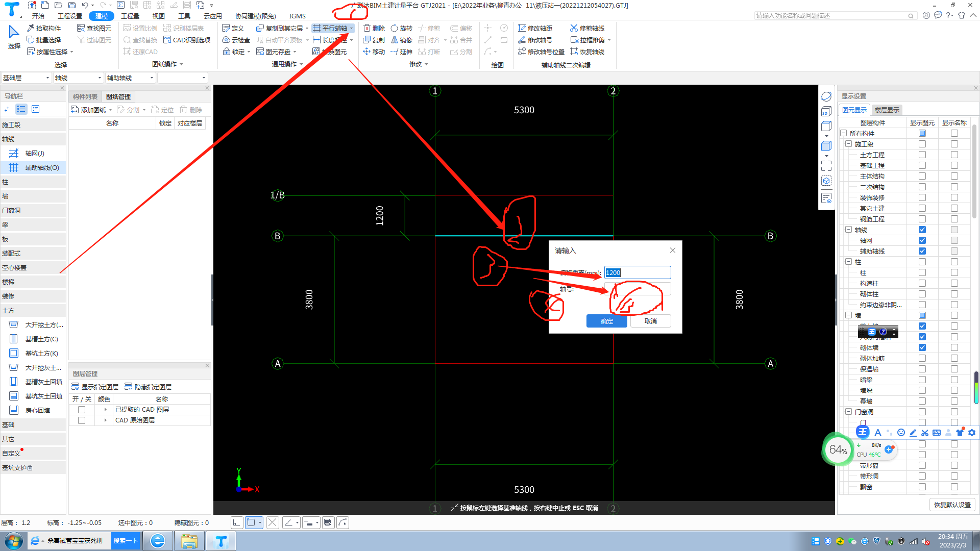Click 显示指定图层 show layer tool
This screenshot has height=551, width=980.
pyautogui.click(x=95, y=387)
